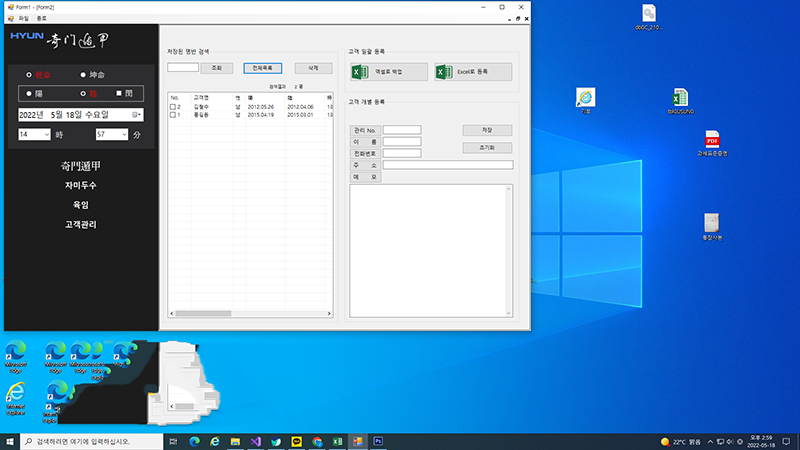Expand the hour dropdown showing 14
Image resolution: width=800 pixels, height=450 pixels.
tap(46, 135)
